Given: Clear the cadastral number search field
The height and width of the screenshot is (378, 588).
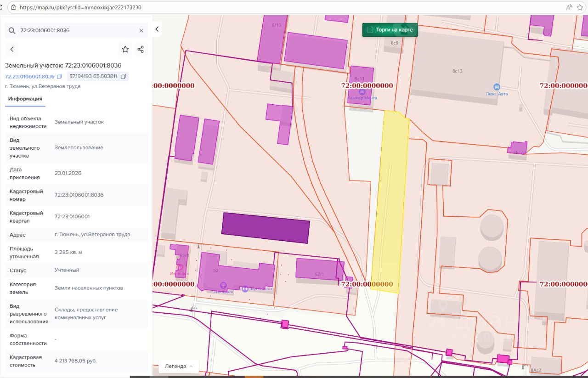Looking at the screenshot, I should (141, 31).
